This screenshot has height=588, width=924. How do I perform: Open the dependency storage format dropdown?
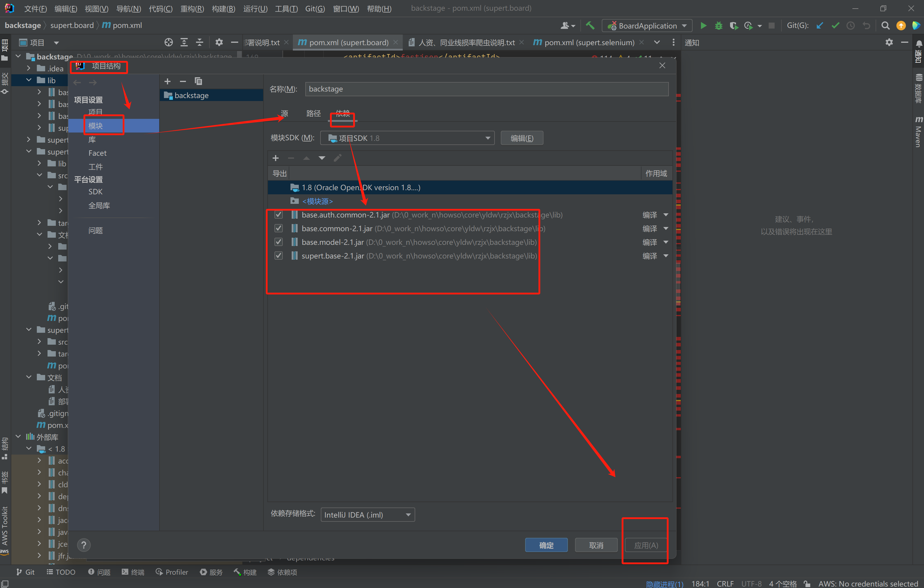tap(368, 515)
